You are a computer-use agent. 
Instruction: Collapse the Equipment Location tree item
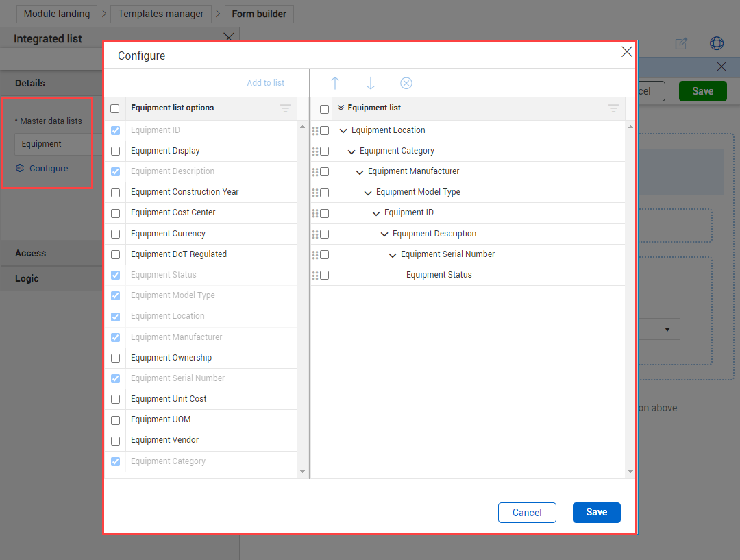click(343, 130)
